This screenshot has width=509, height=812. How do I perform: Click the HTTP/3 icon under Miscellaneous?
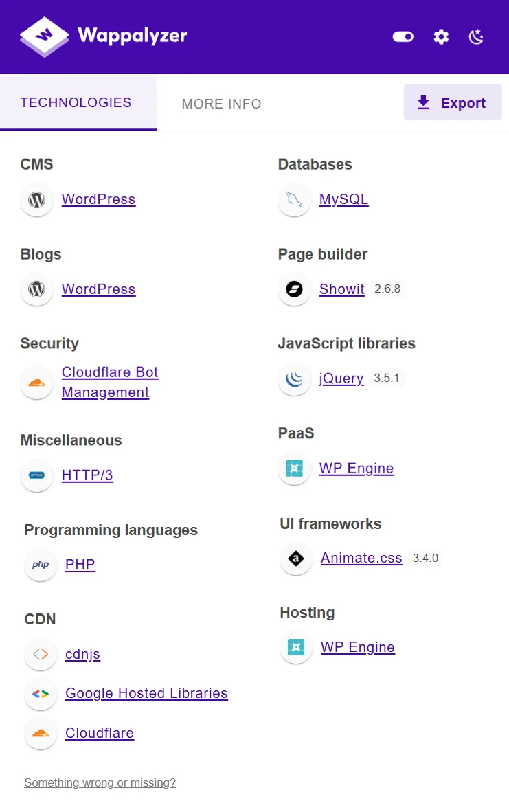(36, 475)
